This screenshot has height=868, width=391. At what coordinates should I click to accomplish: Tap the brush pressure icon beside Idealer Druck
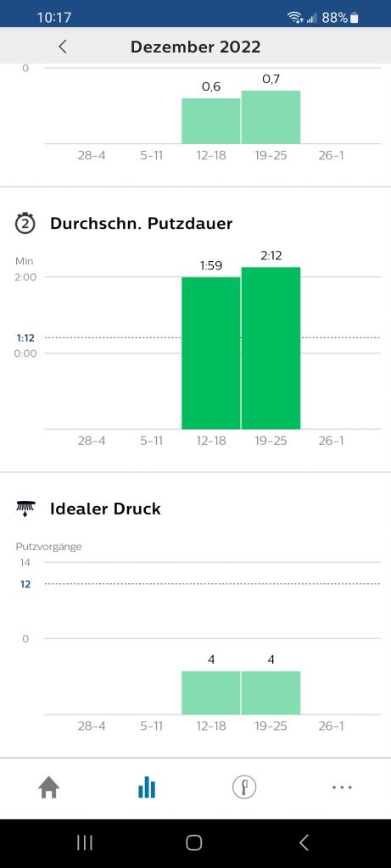(x=25, y=509)
